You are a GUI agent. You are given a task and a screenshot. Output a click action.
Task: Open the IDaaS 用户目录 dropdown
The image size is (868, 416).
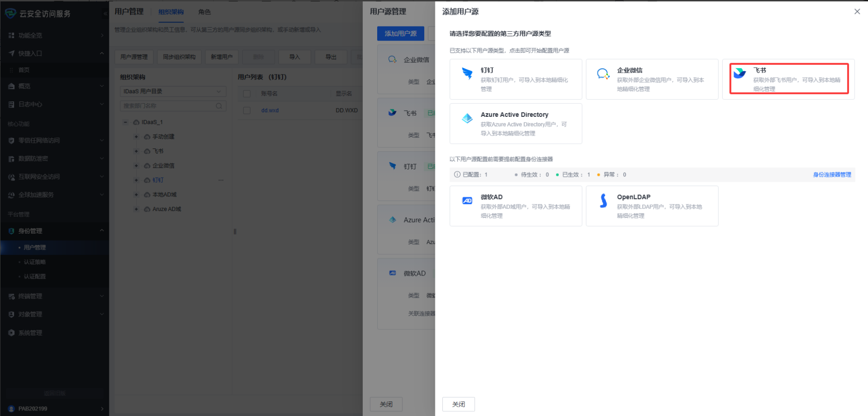tap(173, 92)
